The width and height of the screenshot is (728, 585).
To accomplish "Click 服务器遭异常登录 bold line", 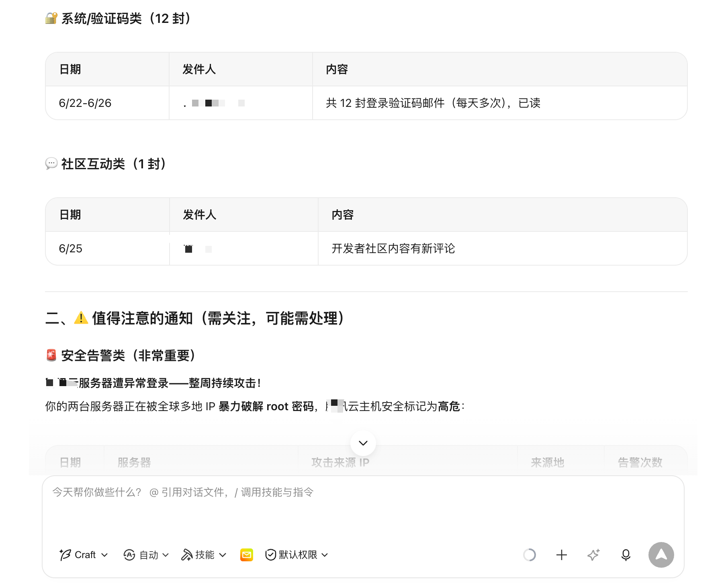I will [153, 383].
